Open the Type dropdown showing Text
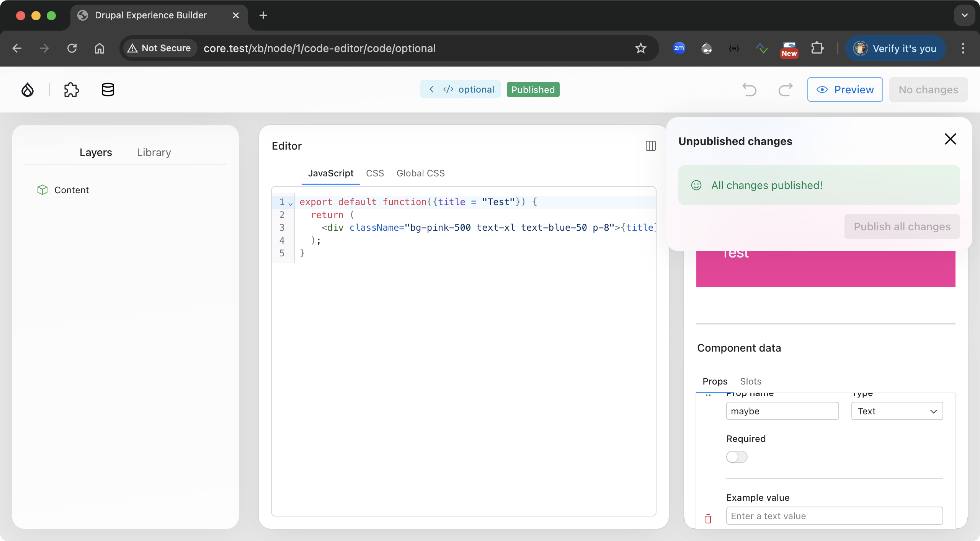This screenshot has width=980, height=541. click(897, 411)
